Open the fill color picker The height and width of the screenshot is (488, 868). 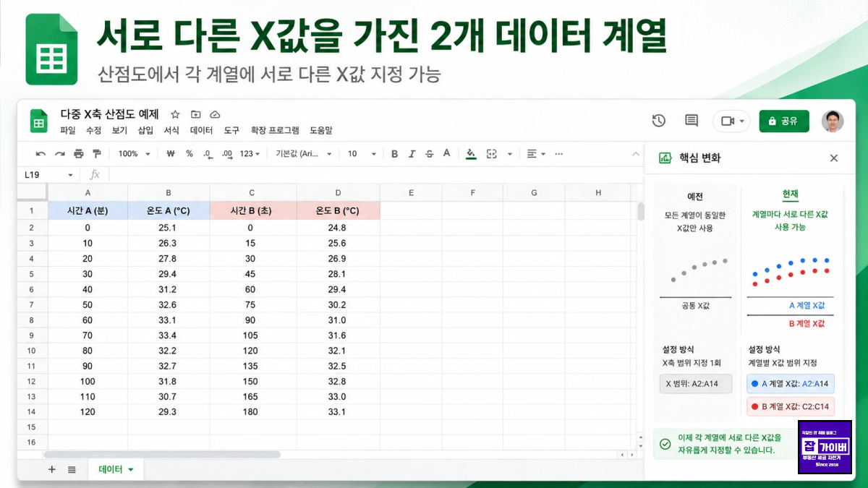472,153
